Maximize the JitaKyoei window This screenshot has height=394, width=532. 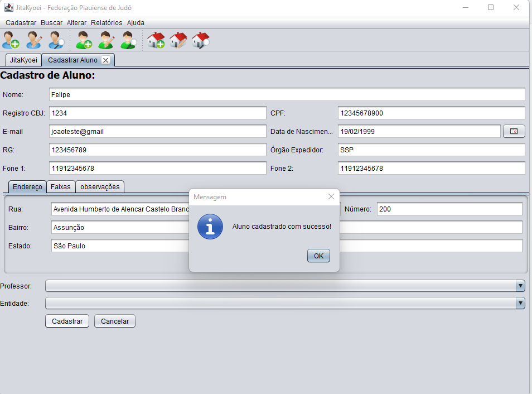coord(491,7)
